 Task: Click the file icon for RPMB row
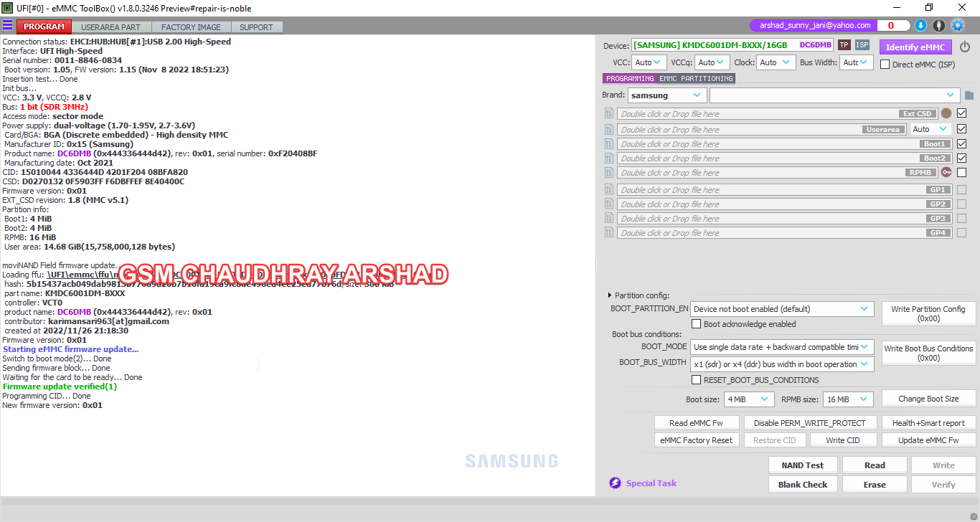(609, 172)
